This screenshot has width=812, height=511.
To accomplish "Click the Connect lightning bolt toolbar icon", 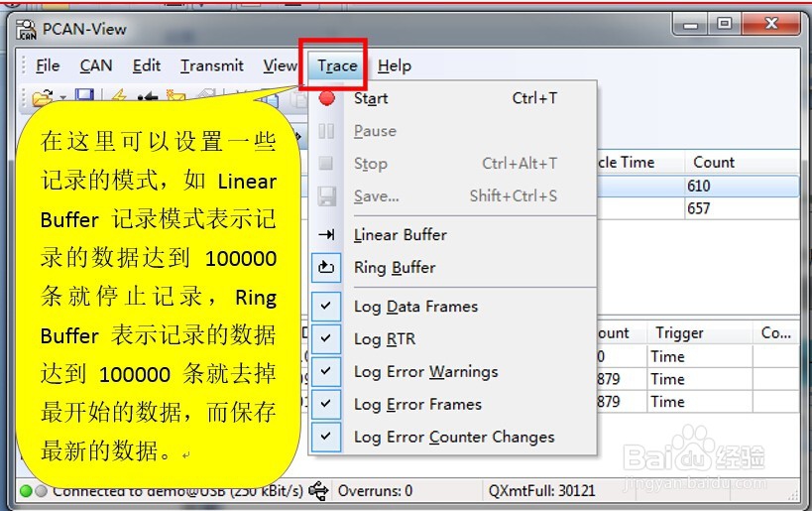I will [x=119, y=96].
